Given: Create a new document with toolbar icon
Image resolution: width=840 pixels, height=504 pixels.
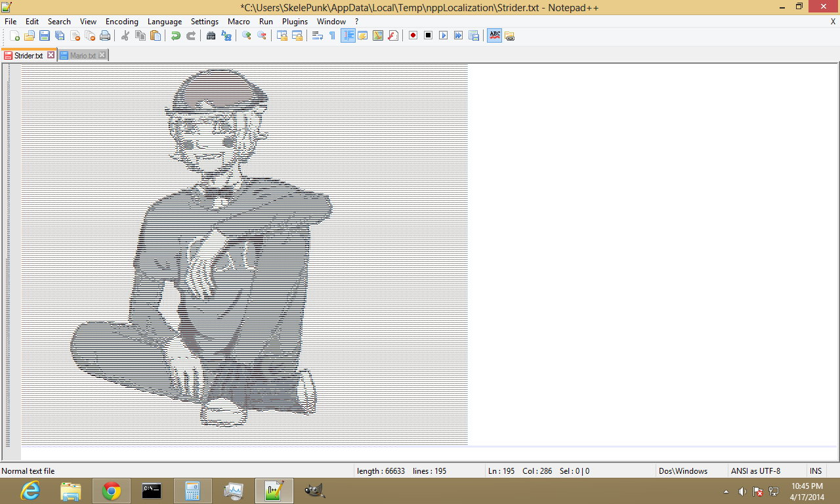Looking at the screenshot, I should pyautogui.click(x=14, y=35).
